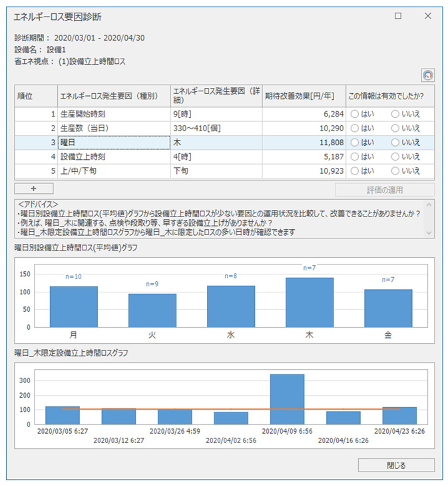Click the advice box scroll-down arrow
This screenshot has height=485, width=448.
pyautogui.click(x=429, y=233)
